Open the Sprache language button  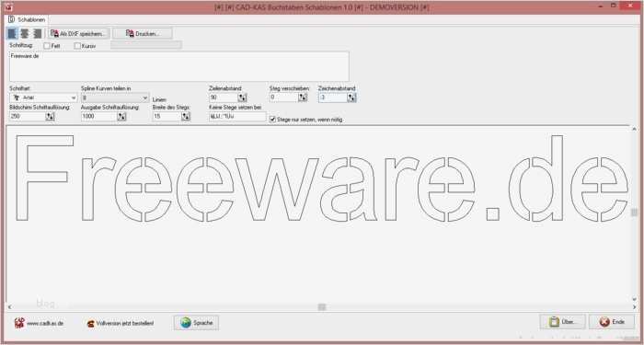tap(196, 323)
